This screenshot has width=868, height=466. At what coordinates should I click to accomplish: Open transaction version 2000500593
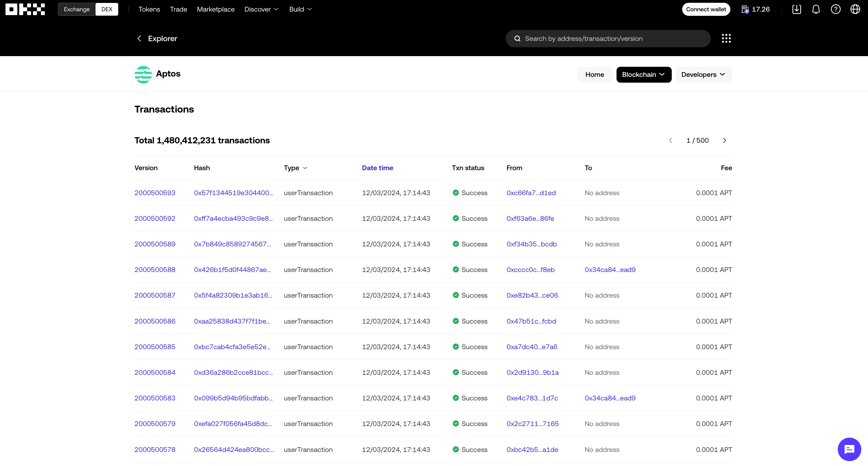[155, 193]
